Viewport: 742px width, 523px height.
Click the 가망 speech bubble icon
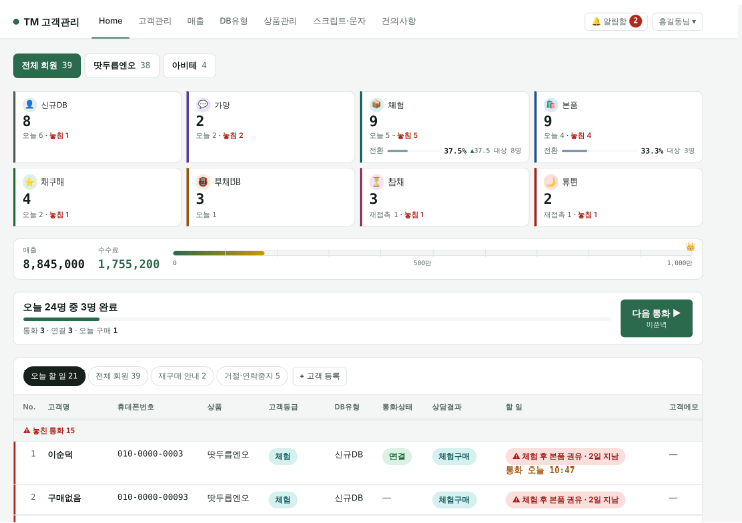[203, 105]
